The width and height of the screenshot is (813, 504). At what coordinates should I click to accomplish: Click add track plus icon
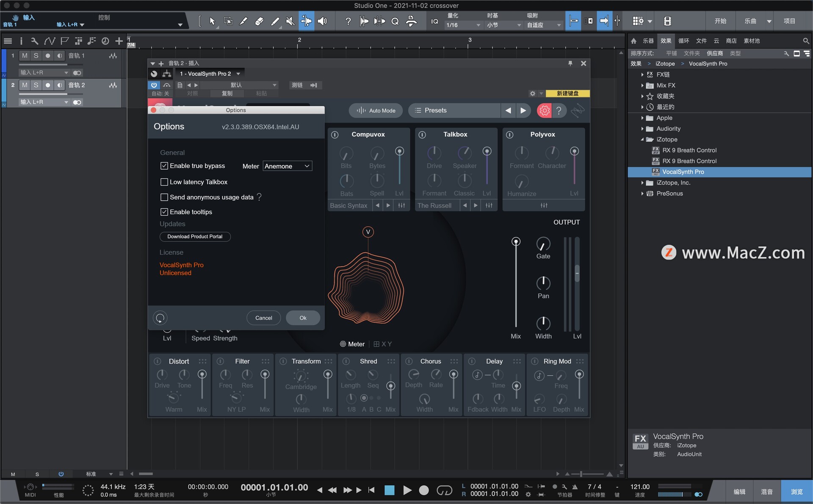[119, 41]
